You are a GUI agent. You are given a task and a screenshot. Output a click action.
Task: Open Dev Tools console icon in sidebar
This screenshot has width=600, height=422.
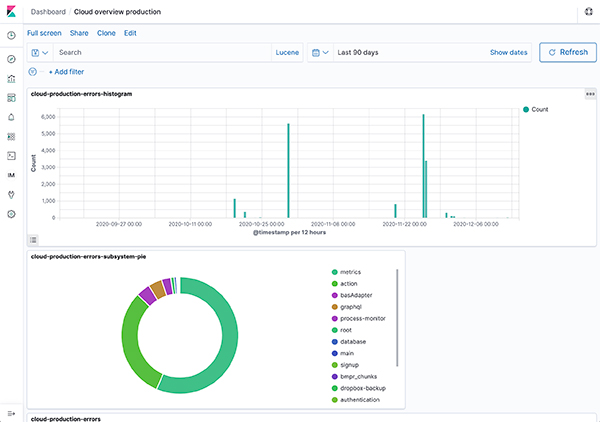pos(11,156)
